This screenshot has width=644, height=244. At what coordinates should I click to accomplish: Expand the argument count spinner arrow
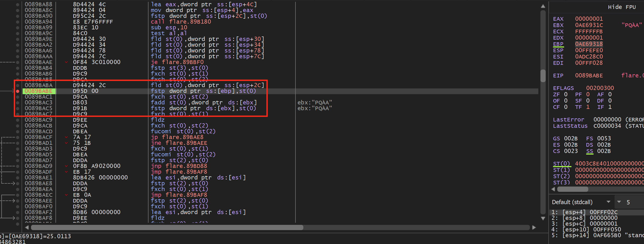pos(619,202)
